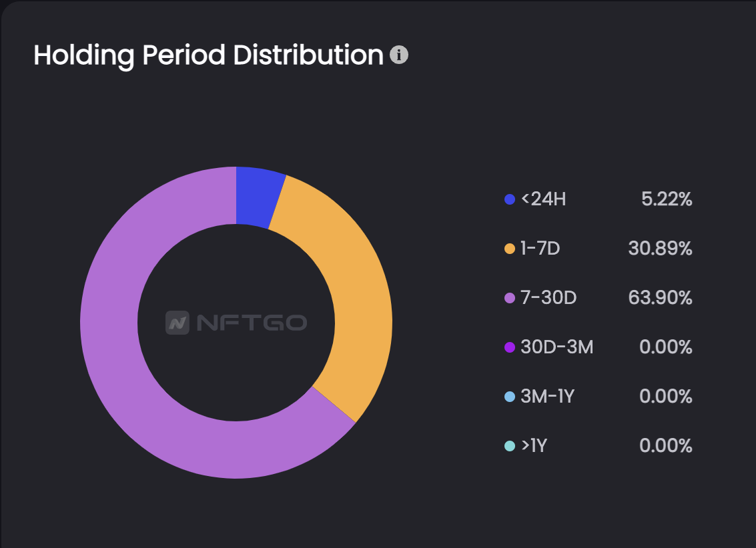Click the blue <24H donut segment

point(258,197)
